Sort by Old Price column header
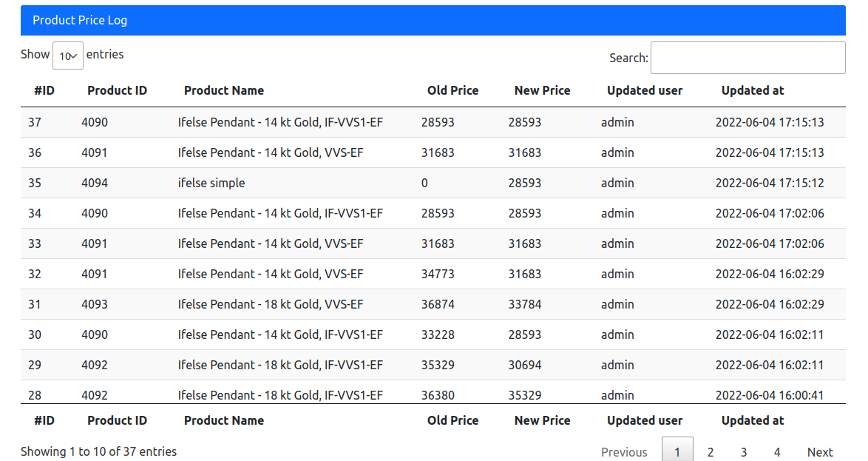868x461 pixels. click(452, 90)
